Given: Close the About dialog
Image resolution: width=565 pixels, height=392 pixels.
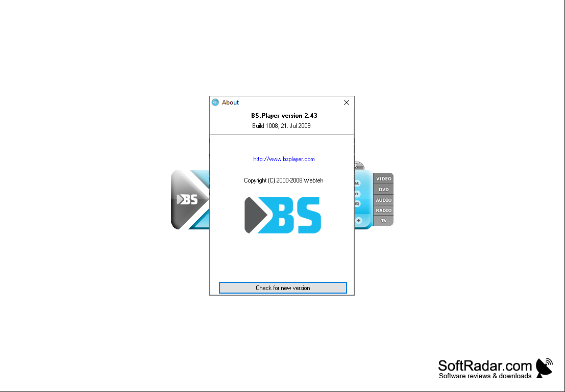Looking at the screenshot, I should (346, 102).
